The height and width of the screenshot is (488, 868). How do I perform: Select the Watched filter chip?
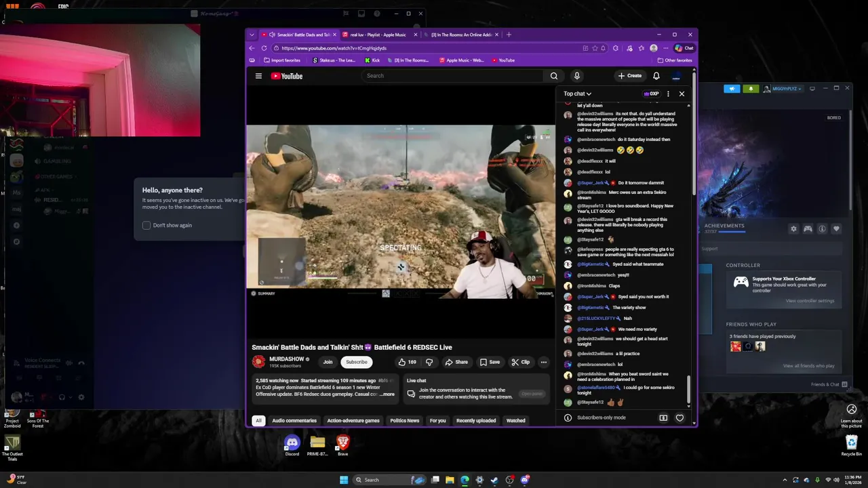[x=515, y=421]
